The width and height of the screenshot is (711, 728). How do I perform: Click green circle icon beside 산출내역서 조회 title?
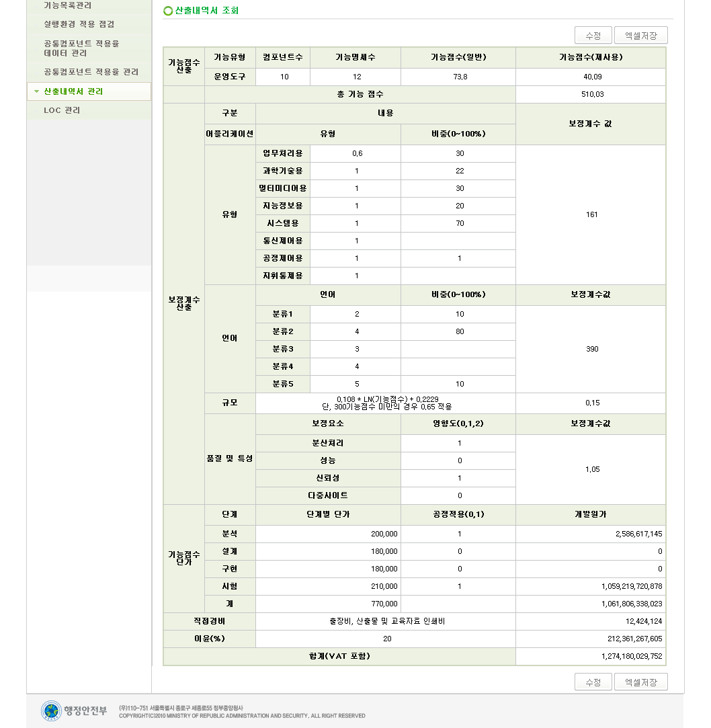point(167,11)
